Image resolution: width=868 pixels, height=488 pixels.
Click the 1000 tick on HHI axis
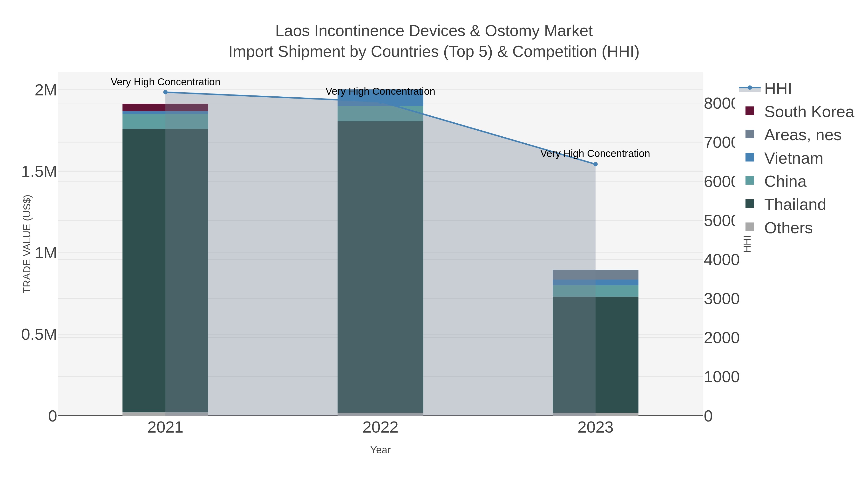(721, 377)
